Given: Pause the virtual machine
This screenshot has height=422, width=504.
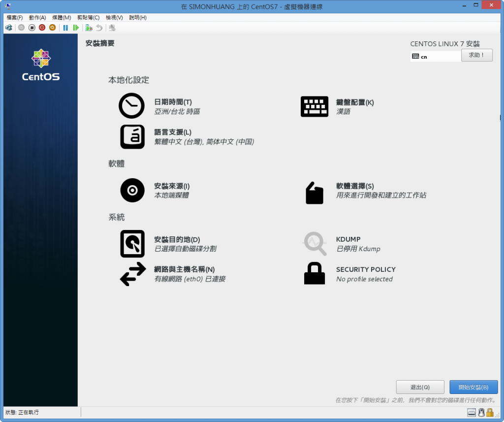Looking at the screenshot, I should [65, 28].
